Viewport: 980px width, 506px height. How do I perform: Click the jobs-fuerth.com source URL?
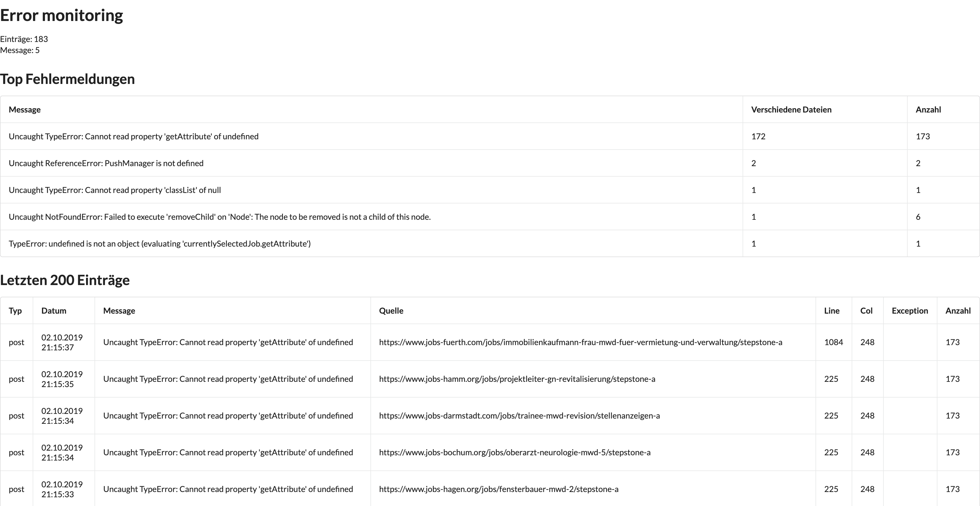(580, 342)
